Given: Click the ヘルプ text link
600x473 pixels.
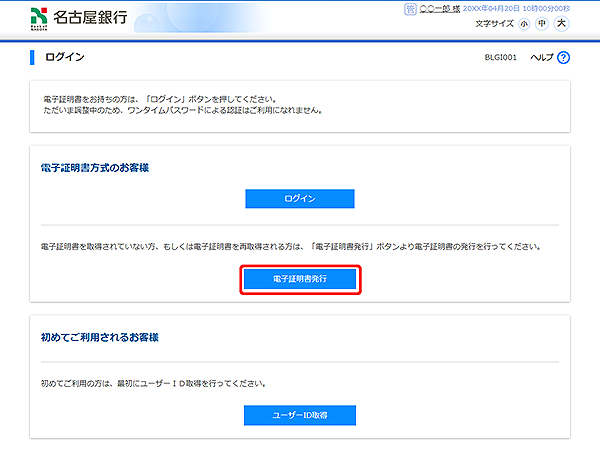Looking at the screenshot, I should tap(542, 58).
